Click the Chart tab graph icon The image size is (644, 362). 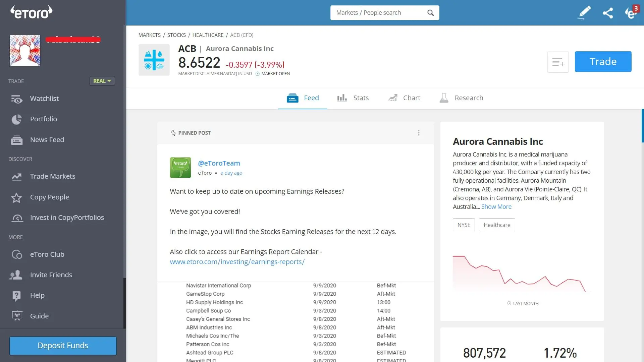click(393, 98)
